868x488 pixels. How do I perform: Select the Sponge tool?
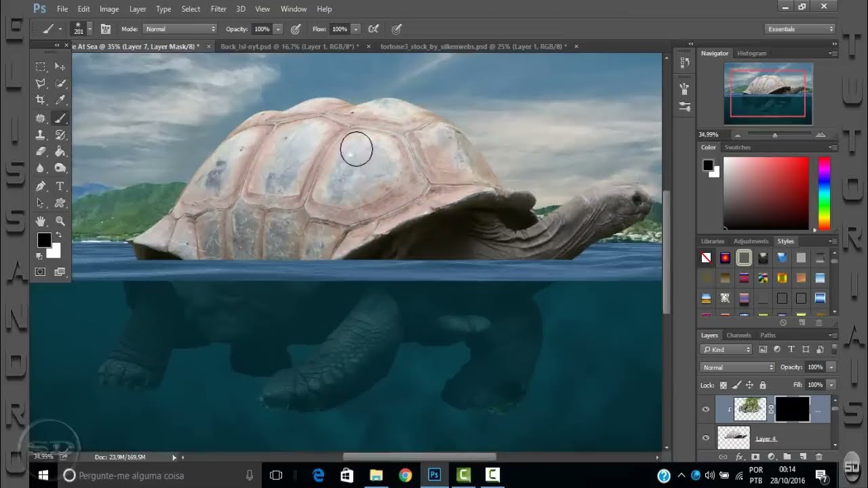(60, 168)
